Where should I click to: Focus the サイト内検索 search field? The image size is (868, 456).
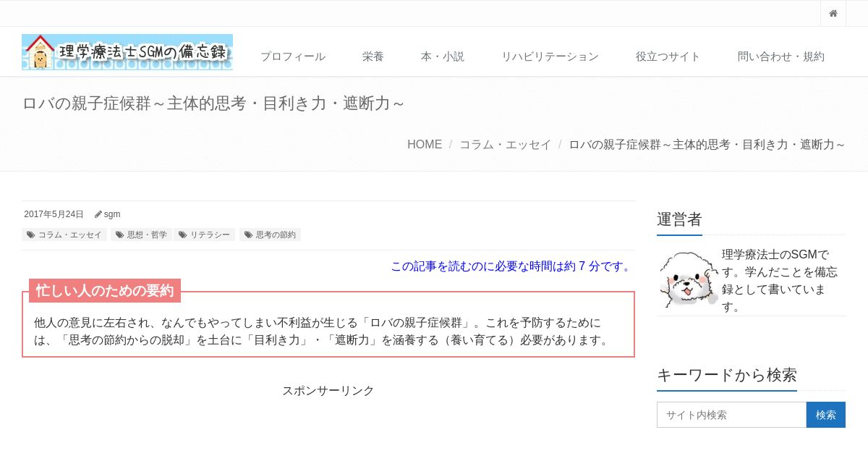click(731, 415)
